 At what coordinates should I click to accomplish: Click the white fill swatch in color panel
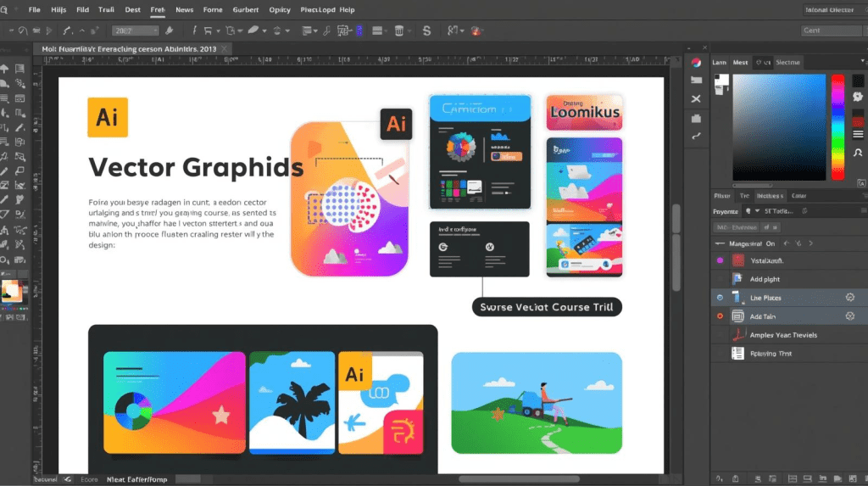(721, 81)
